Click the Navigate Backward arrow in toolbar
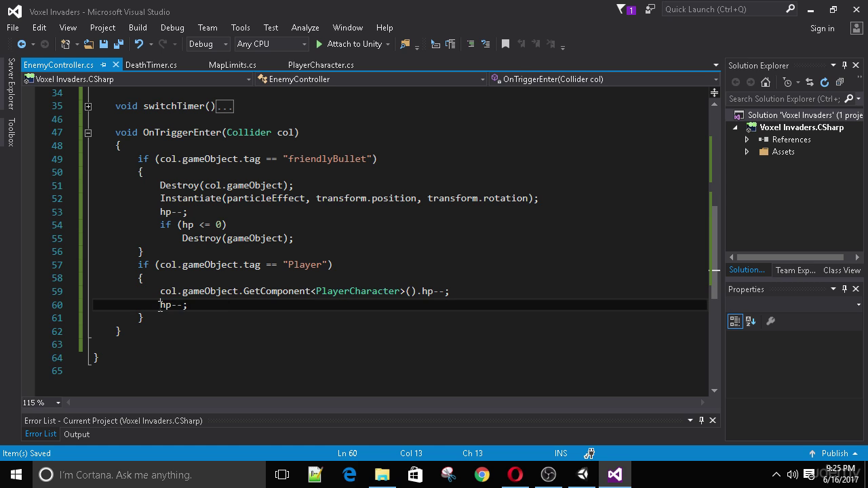The image size is (868, 488). click(22, 44)
